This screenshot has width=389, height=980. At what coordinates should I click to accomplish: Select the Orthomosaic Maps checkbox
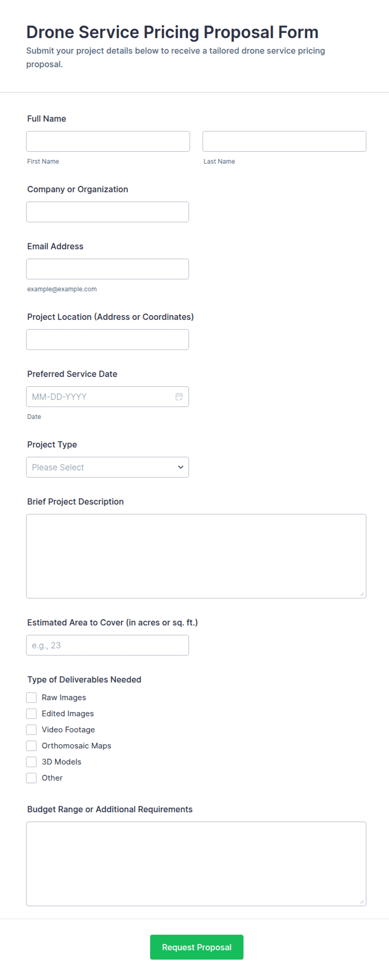pyautogui.click(x=31, y=746)
